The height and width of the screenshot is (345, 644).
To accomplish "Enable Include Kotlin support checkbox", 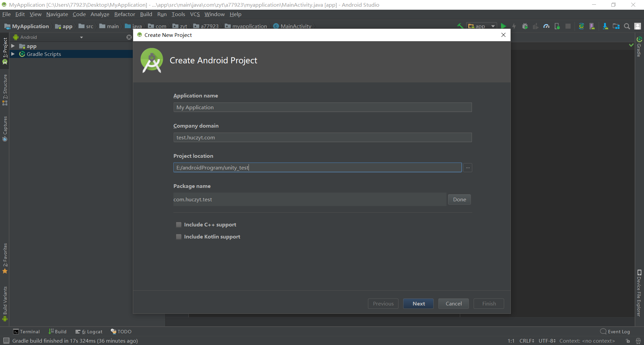I will pos(179,236).
